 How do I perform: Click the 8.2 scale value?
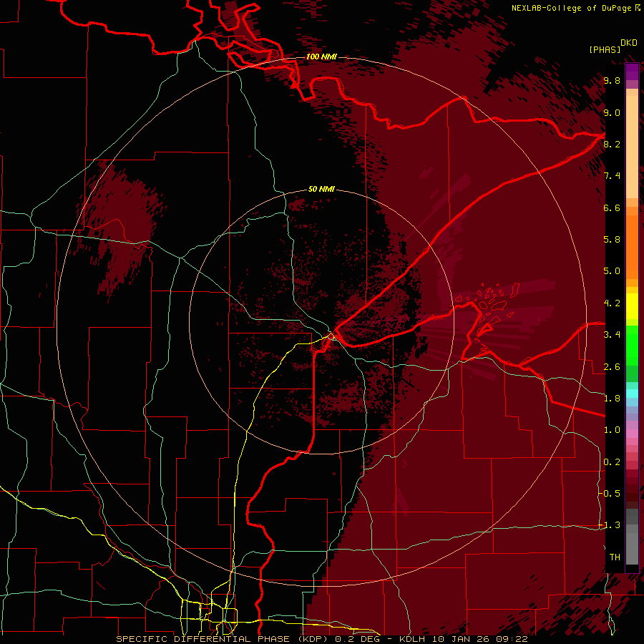click(612, 144)
